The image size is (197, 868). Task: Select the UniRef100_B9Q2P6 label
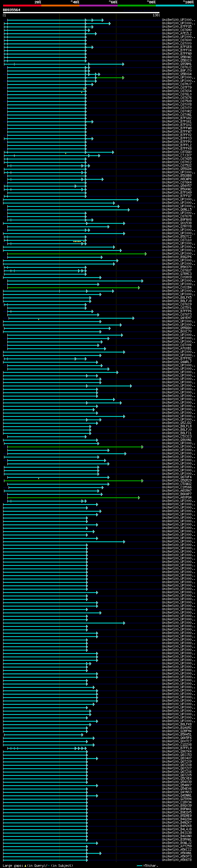(x=177, y=257)
